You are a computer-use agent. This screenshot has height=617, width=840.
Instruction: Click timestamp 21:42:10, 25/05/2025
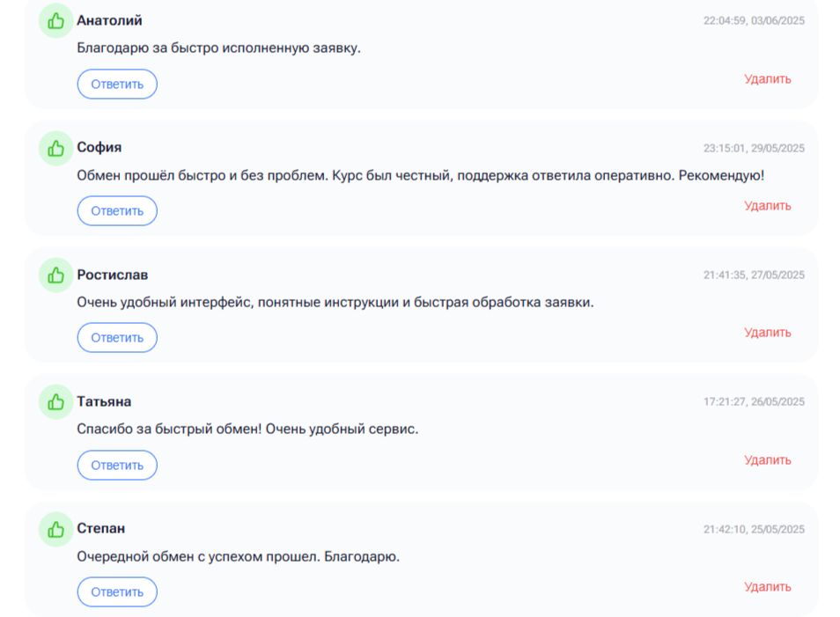click(753, 530)
